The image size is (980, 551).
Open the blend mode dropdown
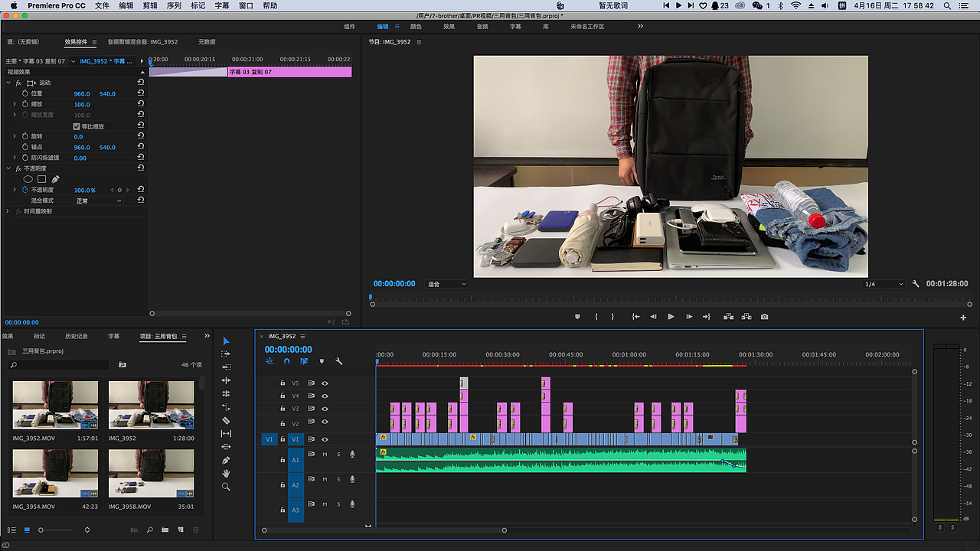pyautogui.click(x=98, y=201)
